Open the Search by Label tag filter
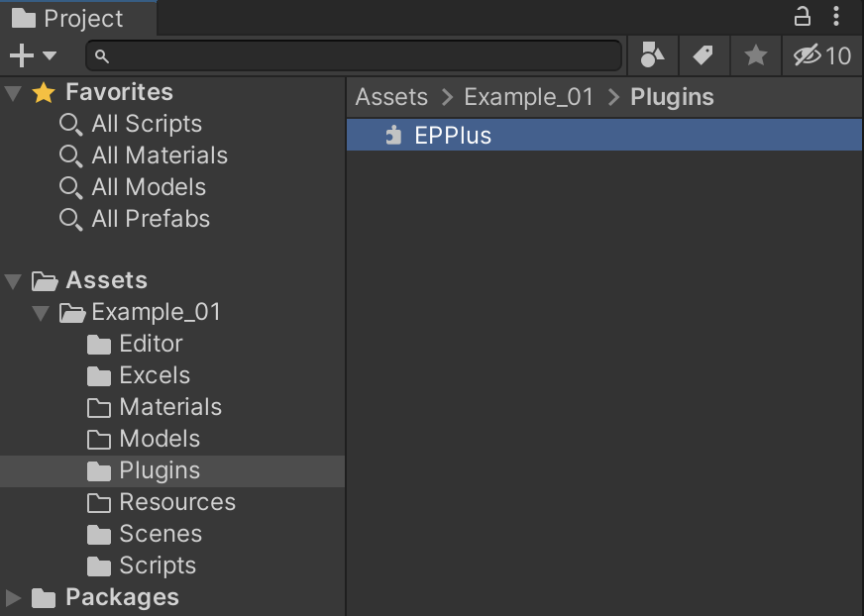864x616 pixels. 703,55
